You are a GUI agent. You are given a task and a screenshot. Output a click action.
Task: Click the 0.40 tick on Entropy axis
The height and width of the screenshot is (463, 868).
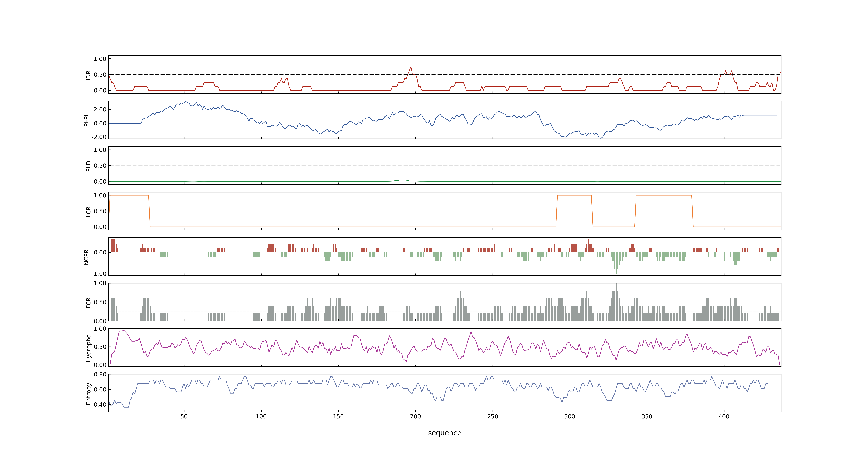point(100,405)
